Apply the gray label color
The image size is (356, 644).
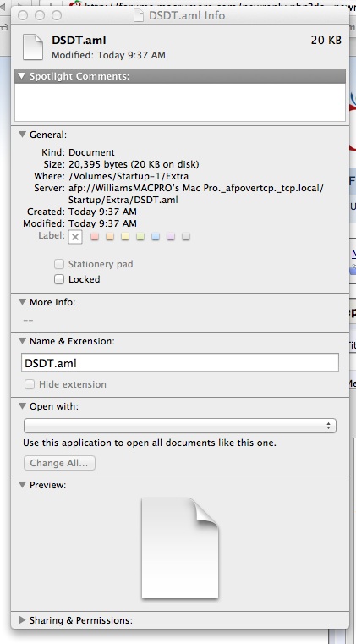(x=186, y=236)
